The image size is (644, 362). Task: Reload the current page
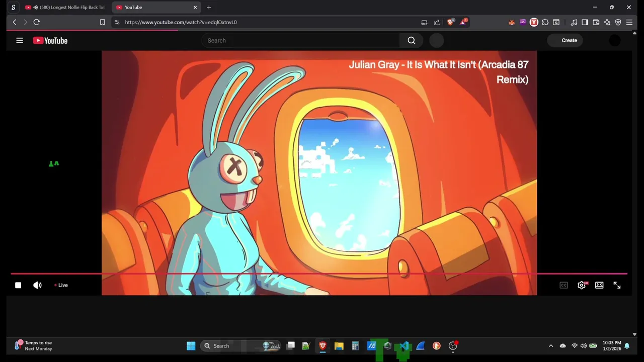point(36,22)
